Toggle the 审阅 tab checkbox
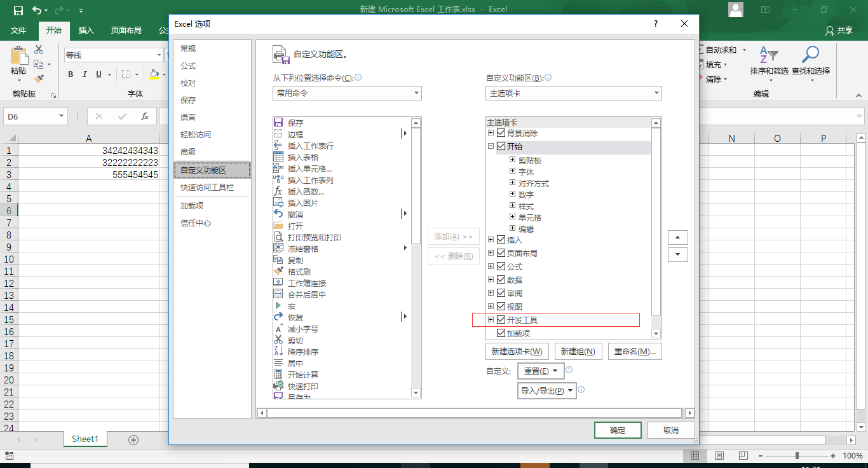Viewport: 868px width, 468px height. 501,294
